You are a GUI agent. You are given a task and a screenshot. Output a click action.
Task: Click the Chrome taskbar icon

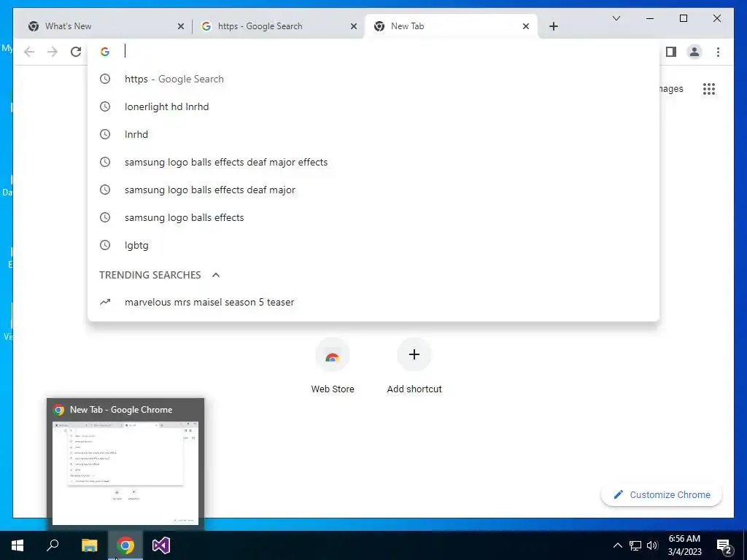125,545
